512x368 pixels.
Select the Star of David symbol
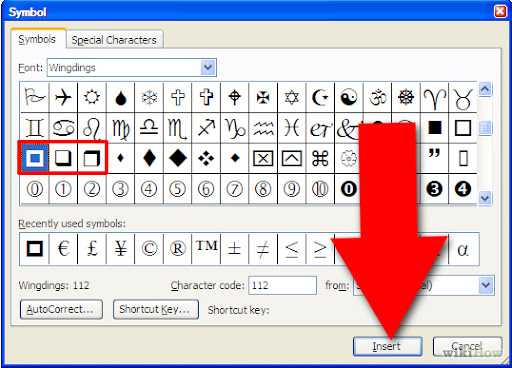(292, 98)
